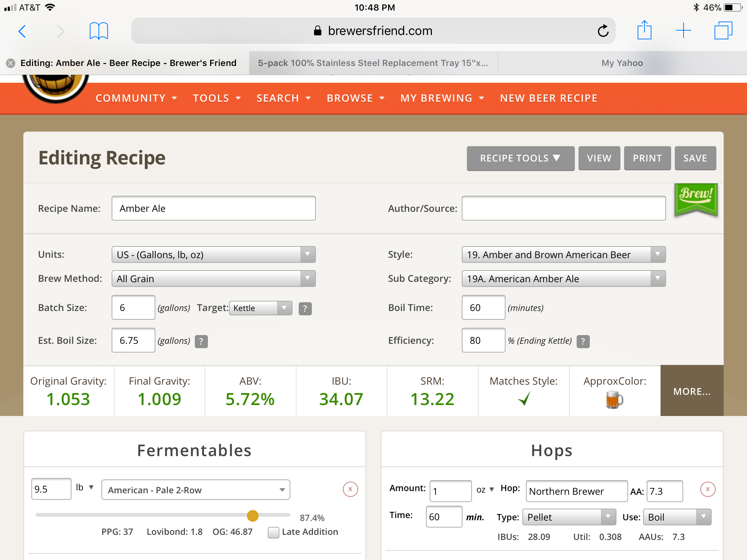Expand the RECIPE TOOLS menu

click(x=520, y=158)
